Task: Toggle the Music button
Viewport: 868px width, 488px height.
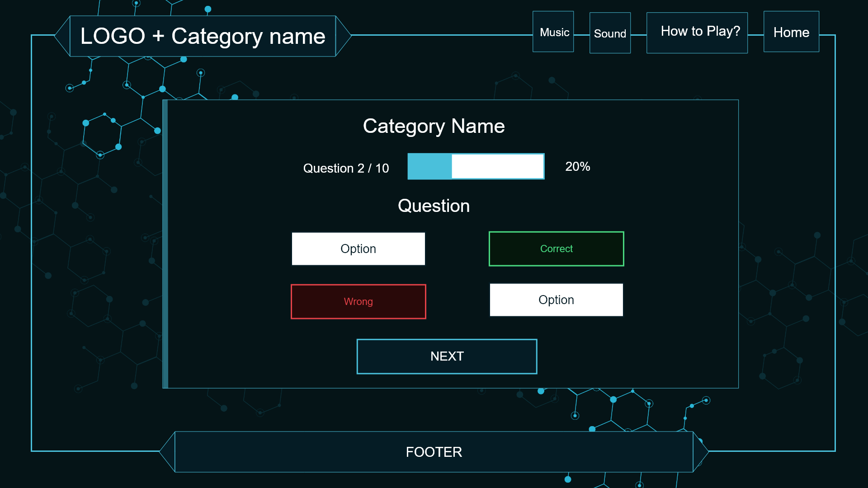Action: coord(553,32)
